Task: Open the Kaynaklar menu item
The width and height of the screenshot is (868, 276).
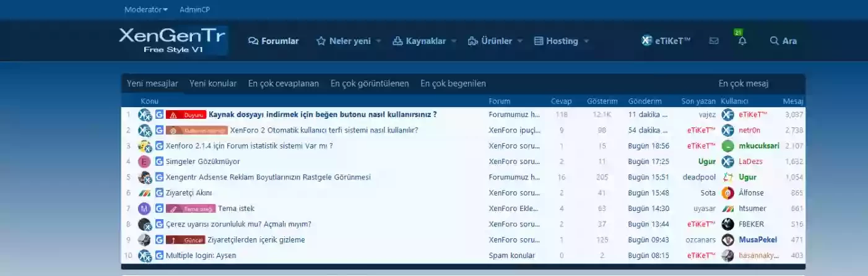Action: (x=419, y=41)
